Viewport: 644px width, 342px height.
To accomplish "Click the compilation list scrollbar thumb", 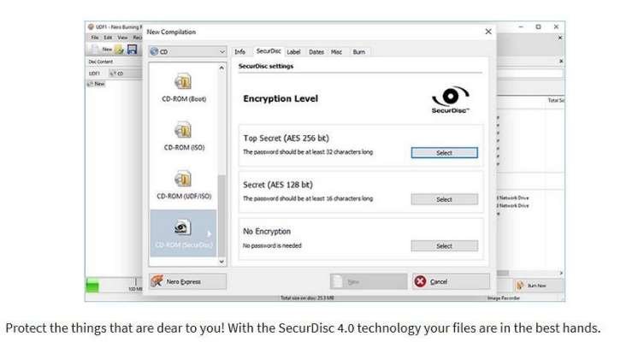I will tap(222, 215).
